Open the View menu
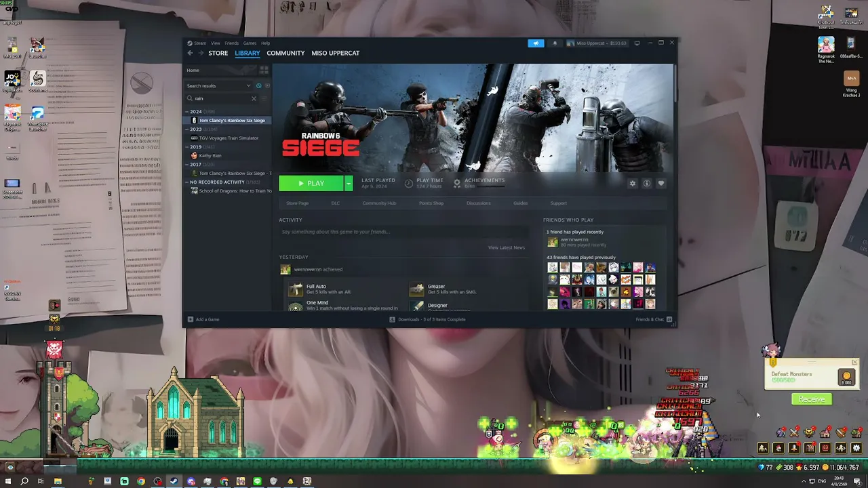Screen dimensions: 868x488 (x=215, y=43)
